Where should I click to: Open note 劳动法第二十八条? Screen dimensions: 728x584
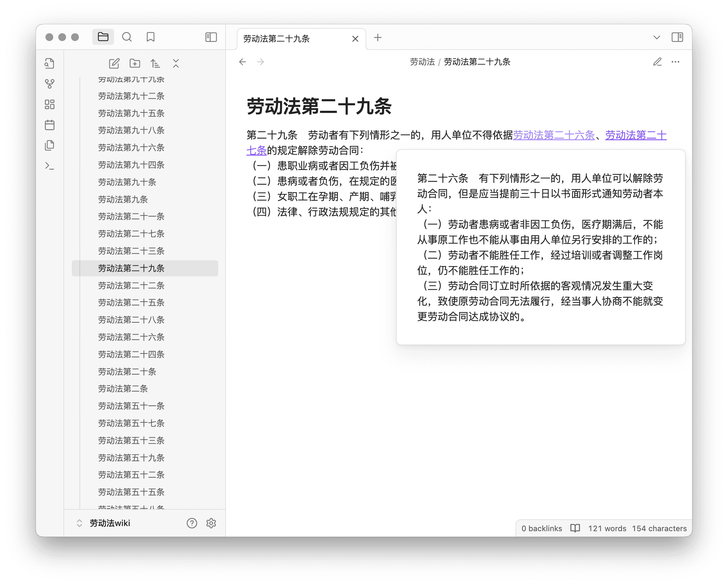145,320
